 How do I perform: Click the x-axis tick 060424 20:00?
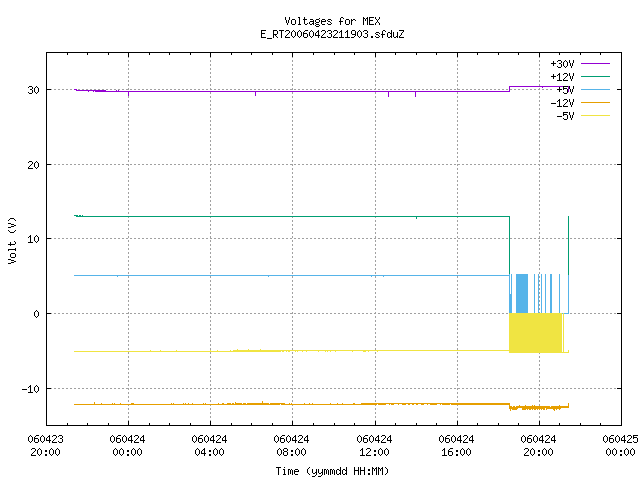pyautogui.click(x=538, y=446)
